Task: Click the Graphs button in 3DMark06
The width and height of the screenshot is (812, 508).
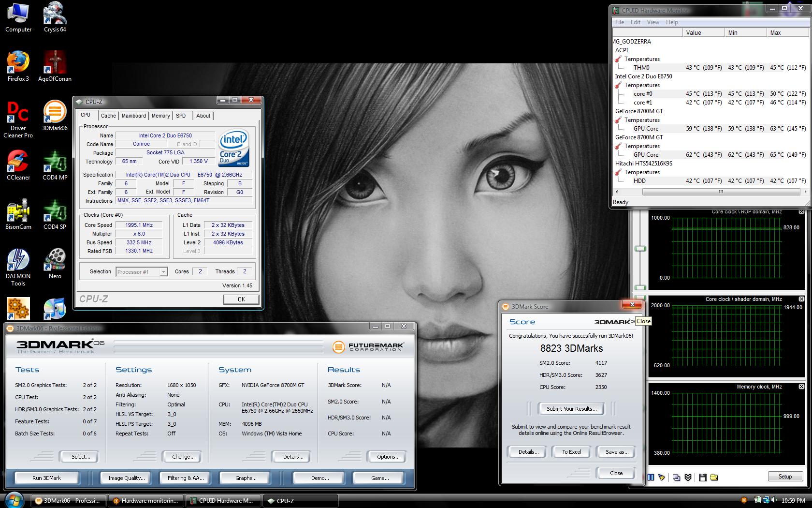Action: pos(246,478)
